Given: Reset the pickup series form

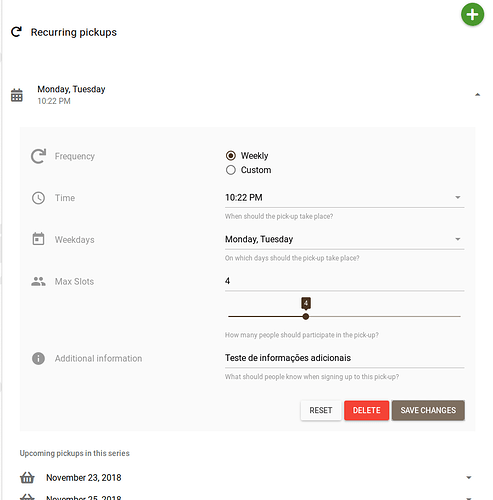Looking at the screenshot, I should 321,410.
